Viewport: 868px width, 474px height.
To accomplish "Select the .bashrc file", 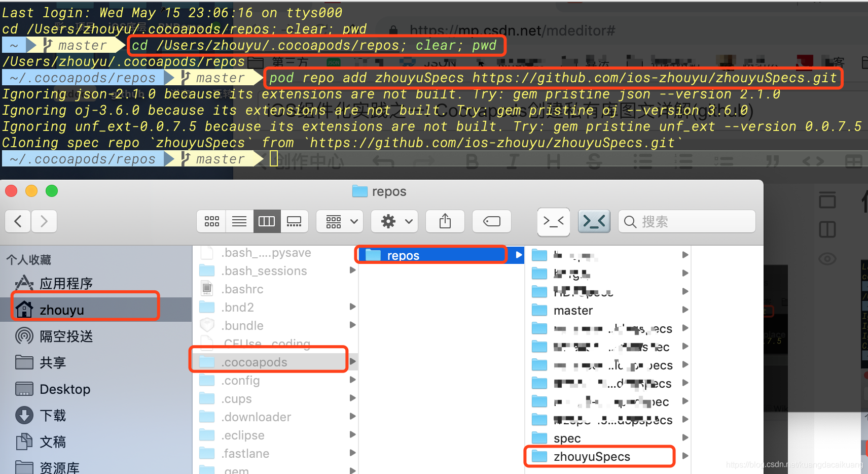I will coord(275,289).
